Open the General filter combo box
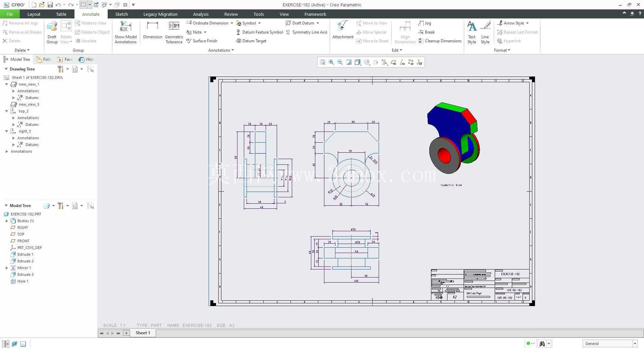 tap(610, 343)
